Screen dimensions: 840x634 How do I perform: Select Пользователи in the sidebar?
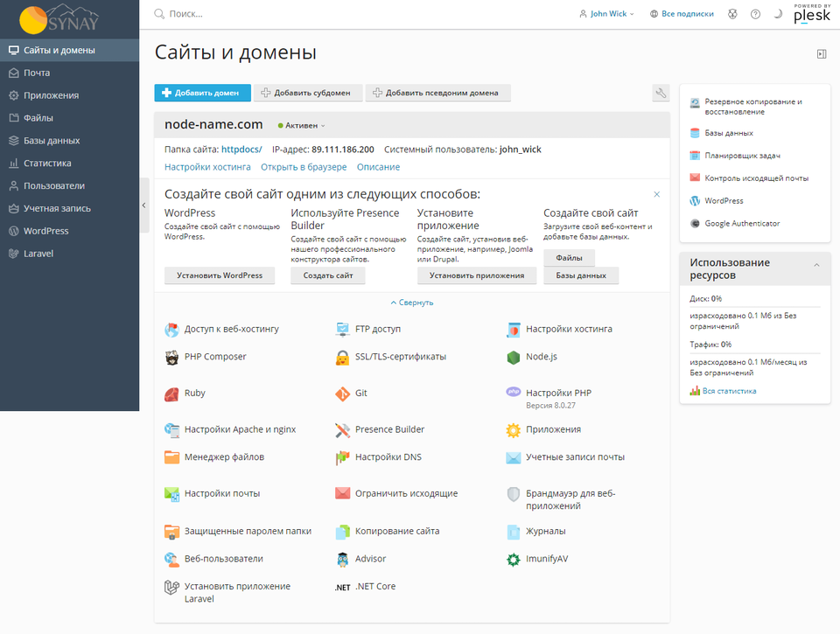tap(70, 185)
